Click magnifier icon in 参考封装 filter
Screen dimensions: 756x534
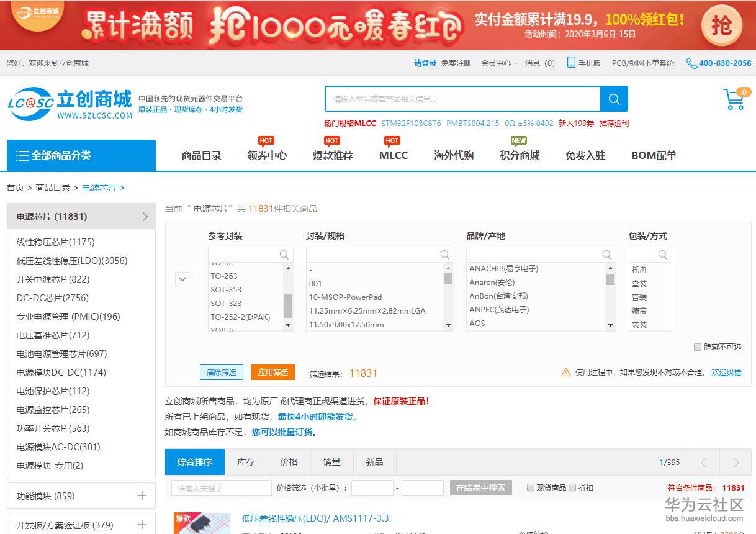pos(284,255)
